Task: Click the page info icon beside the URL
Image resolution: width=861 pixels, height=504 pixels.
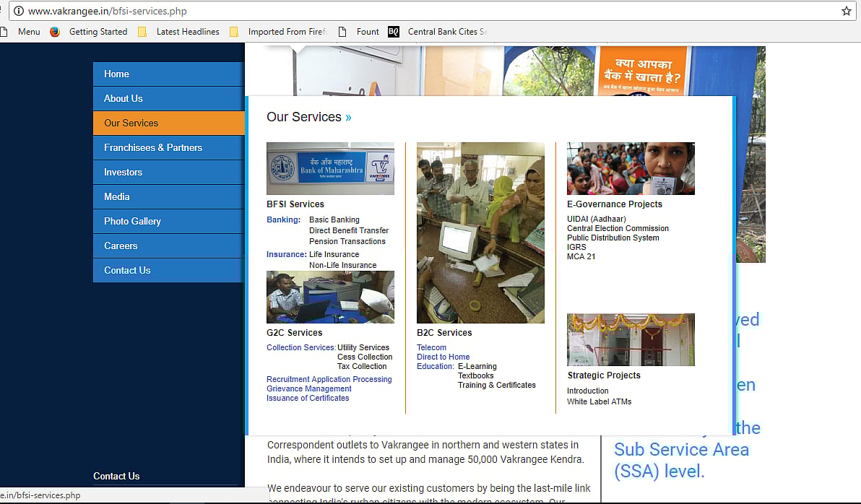Action: [x=17, y=11]
